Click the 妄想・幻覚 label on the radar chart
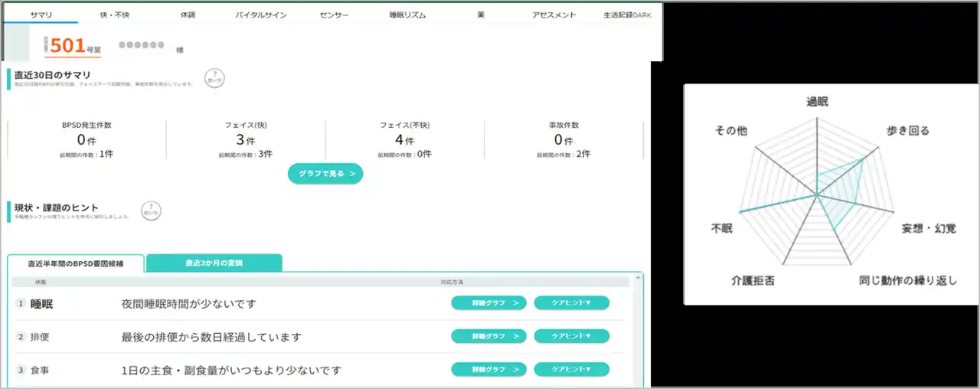The height and width of the screenshot is (389, 980). pyautogui.click(x=928, y=228)
